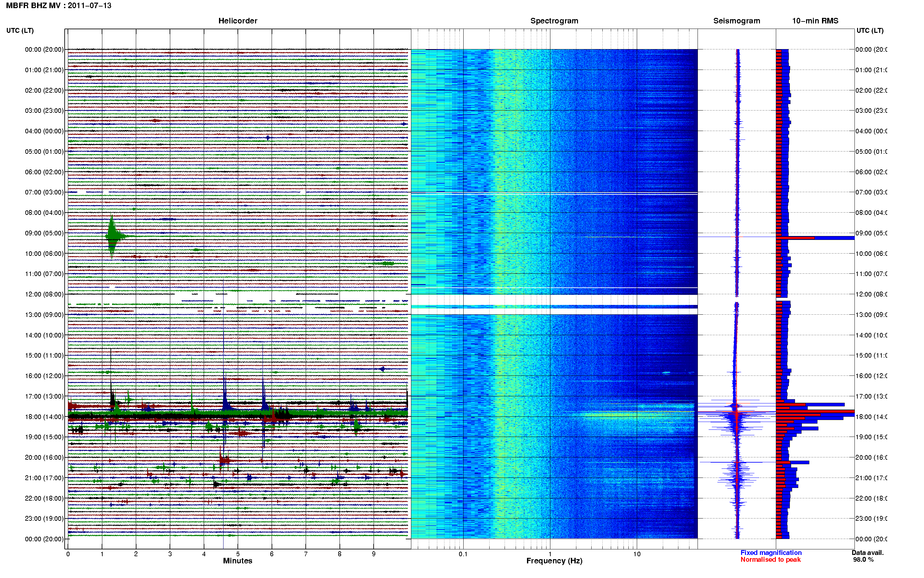Click the 'Data avail.' label
The width and height of the screenshot is (924, 578).
(x=867, y=553)
